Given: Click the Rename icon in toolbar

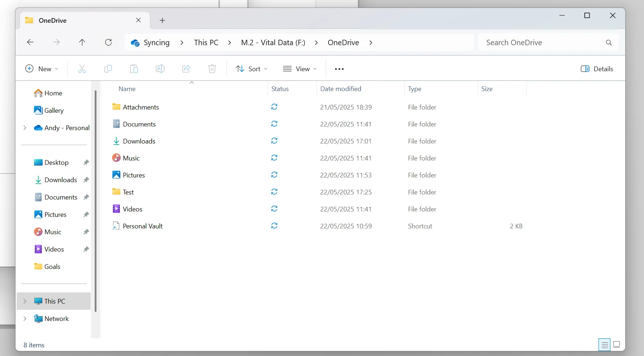Looking at the screenshot, I should (x=160, y=69).
